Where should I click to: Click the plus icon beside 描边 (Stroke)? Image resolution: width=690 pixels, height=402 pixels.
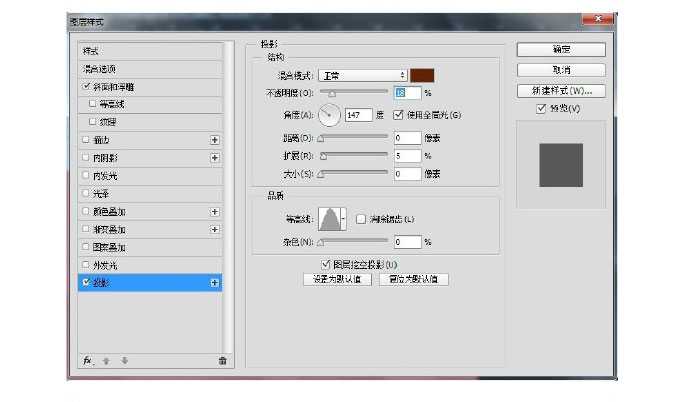coord(214,140)
